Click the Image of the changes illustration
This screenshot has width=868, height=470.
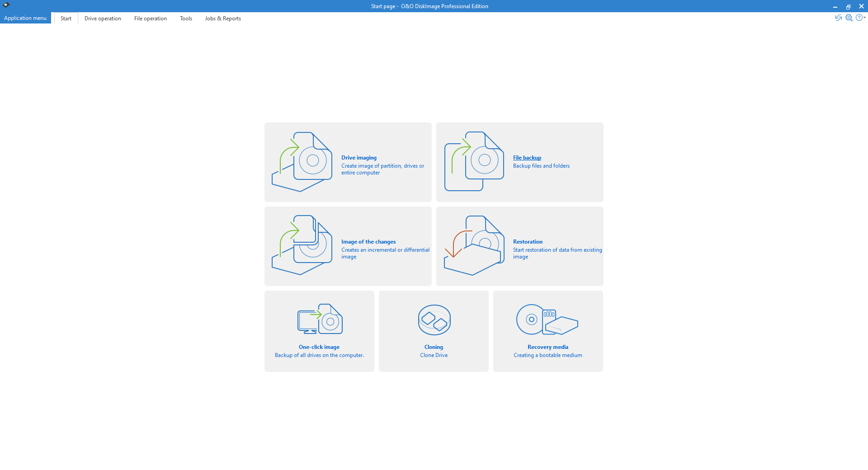(302, 245)
